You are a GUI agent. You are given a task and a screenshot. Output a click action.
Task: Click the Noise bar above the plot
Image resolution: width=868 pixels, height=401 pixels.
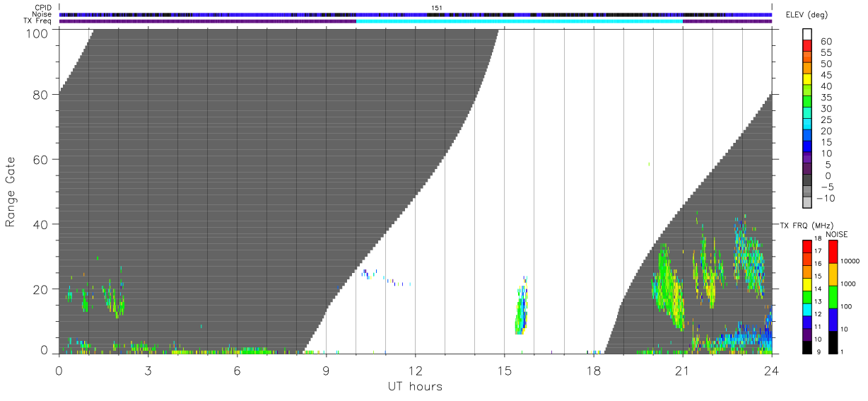coord(416,14)
